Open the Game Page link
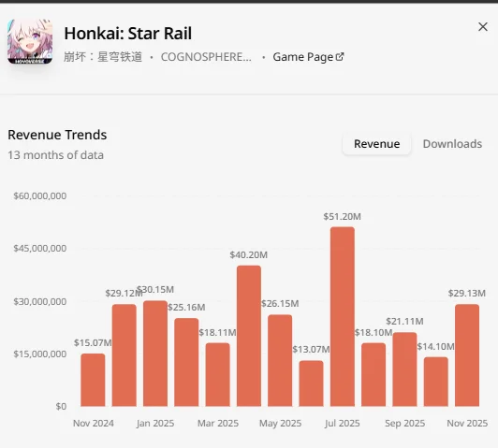This screenshot has height=448, width=498. 308,57
